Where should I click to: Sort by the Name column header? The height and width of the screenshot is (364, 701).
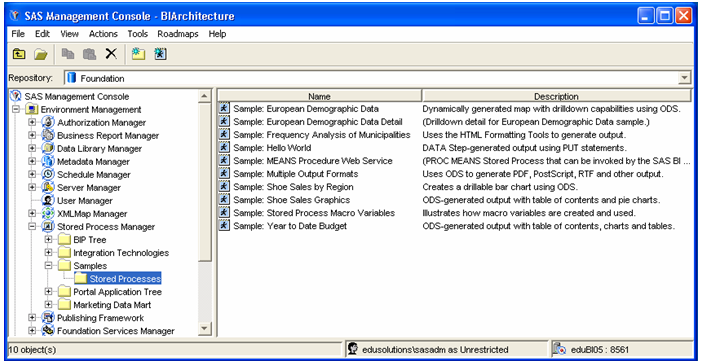click(x=319, y=96)
